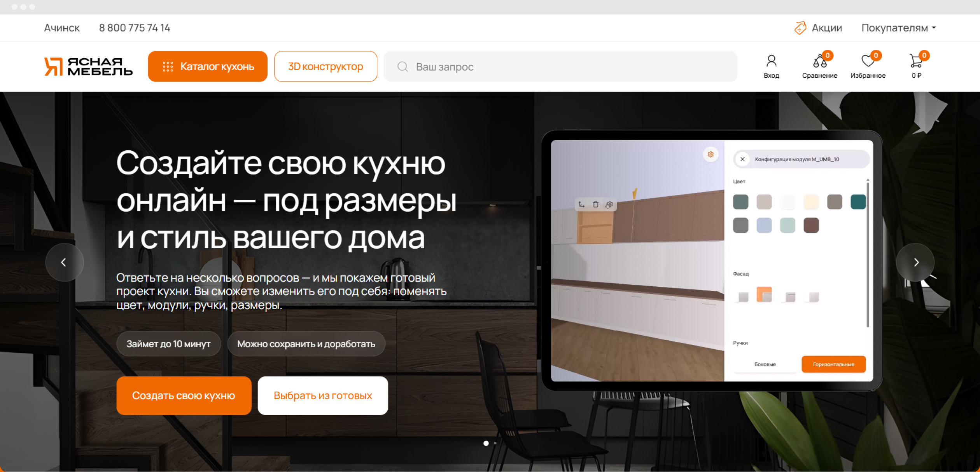Open the Вход login icon
980x472 pixels.
771,61
